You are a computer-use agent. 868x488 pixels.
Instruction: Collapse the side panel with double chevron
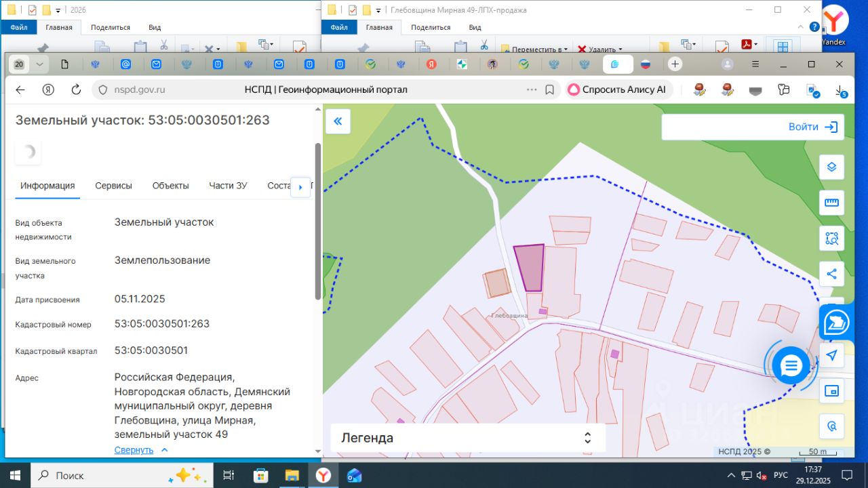[338, 121]
